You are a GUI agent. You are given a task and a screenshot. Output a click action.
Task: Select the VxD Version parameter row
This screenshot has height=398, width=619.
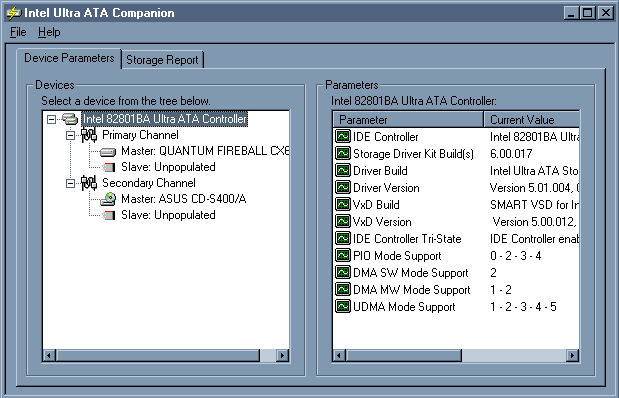[456, 222]
